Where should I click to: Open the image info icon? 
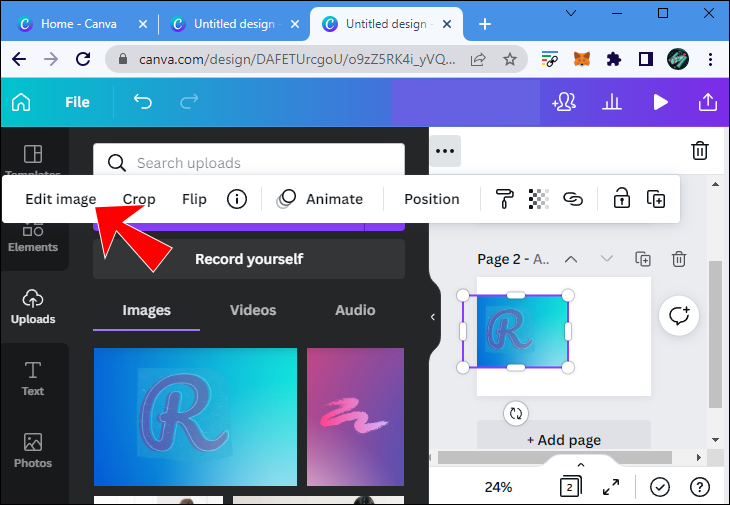(x=237, y=199)
